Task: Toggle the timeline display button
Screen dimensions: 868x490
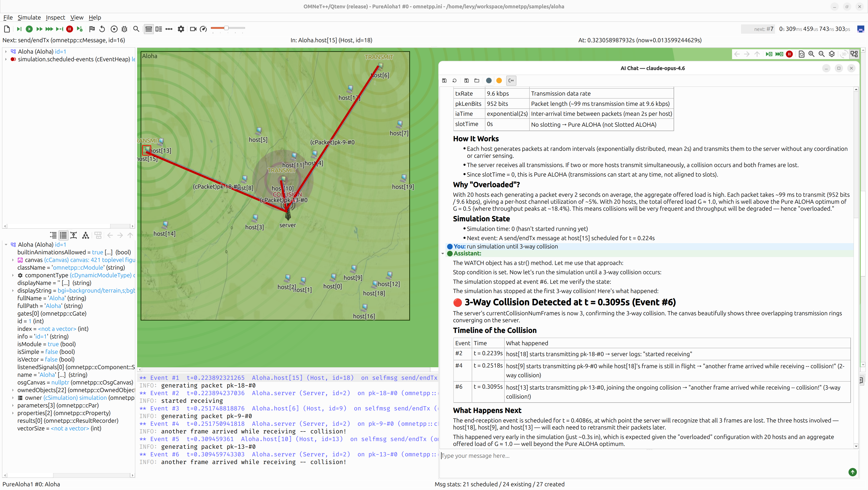Action: (169, 29)
